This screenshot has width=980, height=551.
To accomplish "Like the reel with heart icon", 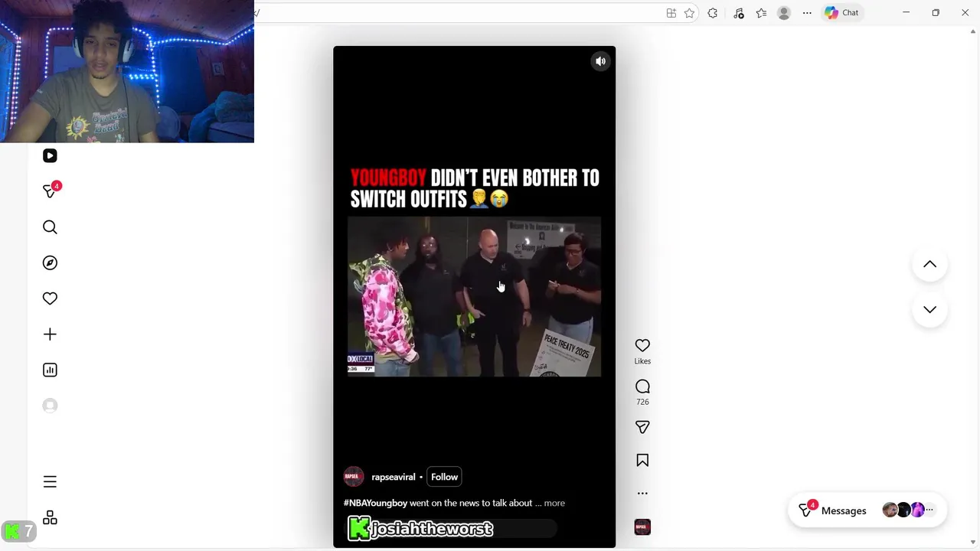I will click(642, 346).
